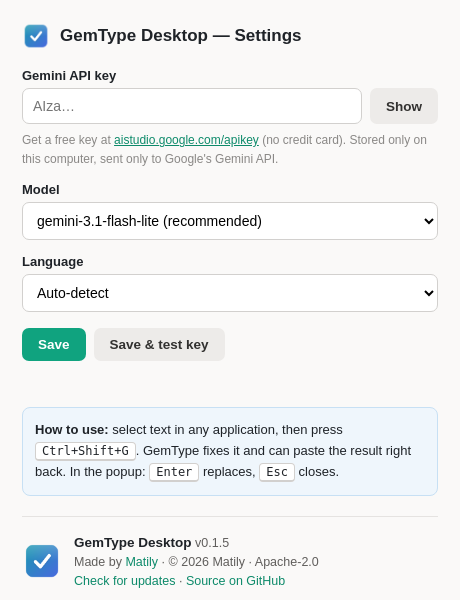Screen dimensions: 460x600
Task: Open the aistudio.google.com/apikey link
Action: [186, 140]
